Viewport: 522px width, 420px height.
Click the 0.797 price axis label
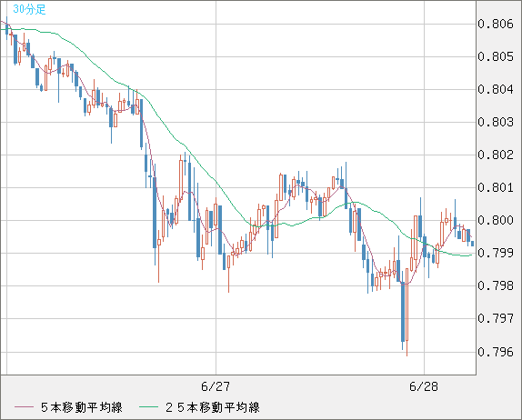tap(496, 318)
